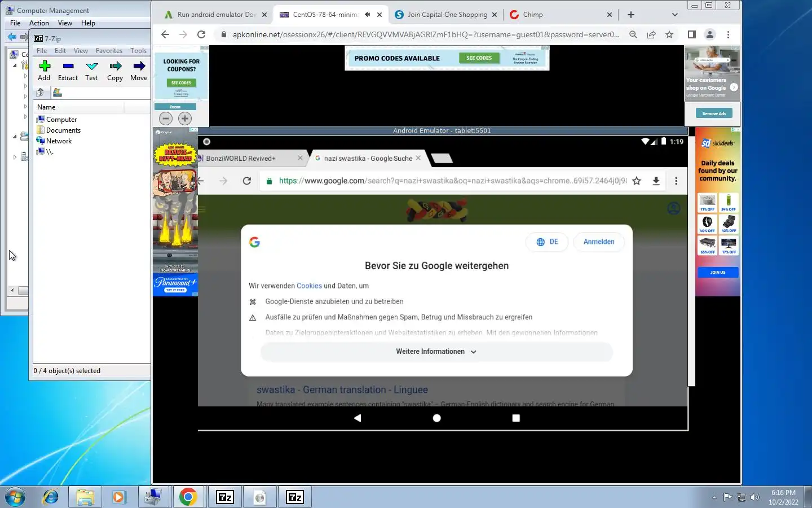Switch to BonziWORLD Revived+ emulator tab
812x508 pixels.
click(x=248, y=159)
